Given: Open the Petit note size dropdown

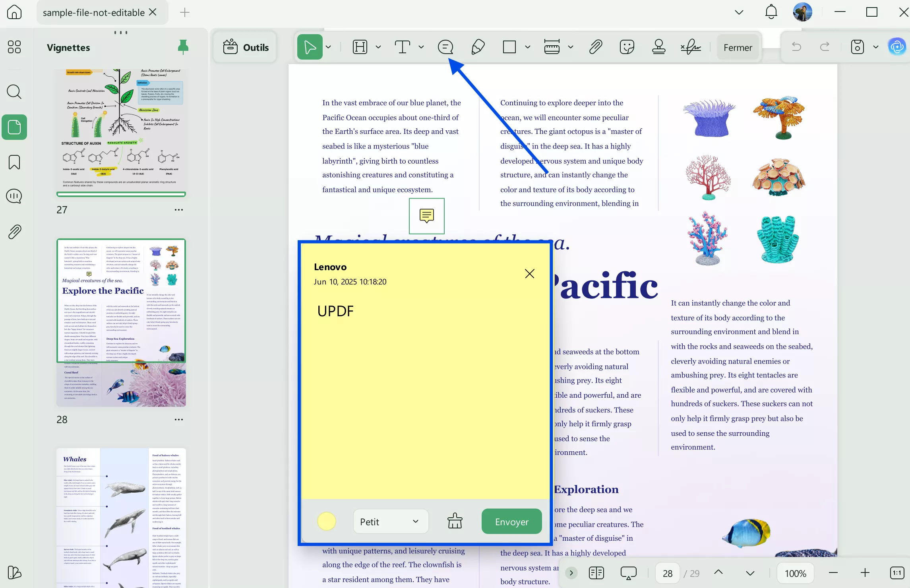Looking at the screenshot, I should (390, 521).
